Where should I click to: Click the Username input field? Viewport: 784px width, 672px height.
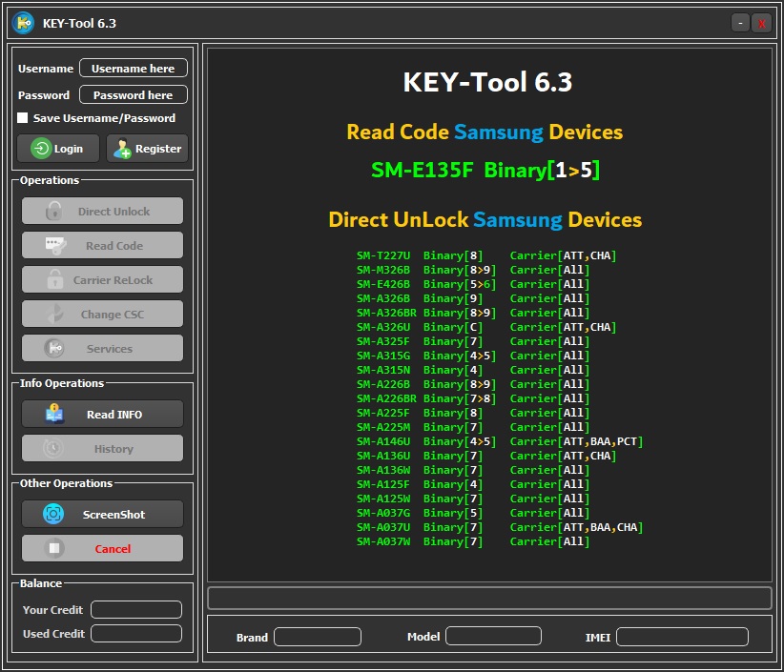tap(134, 69)
